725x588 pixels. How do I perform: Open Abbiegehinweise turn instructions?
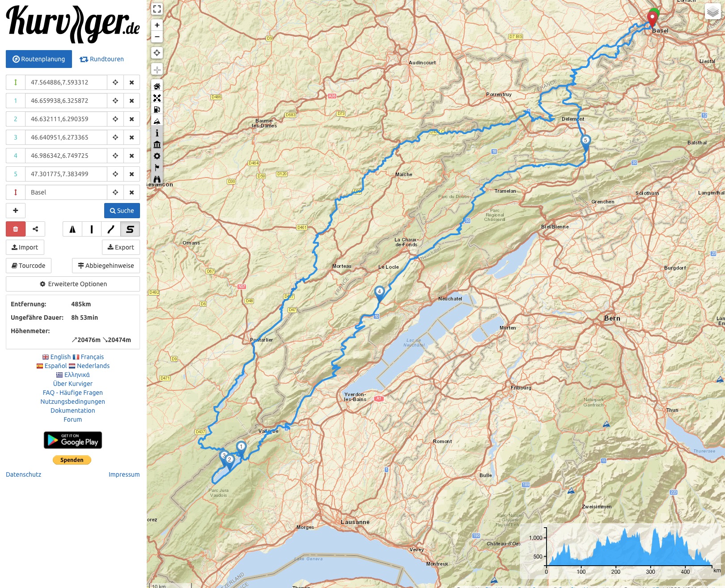point(106,266)
